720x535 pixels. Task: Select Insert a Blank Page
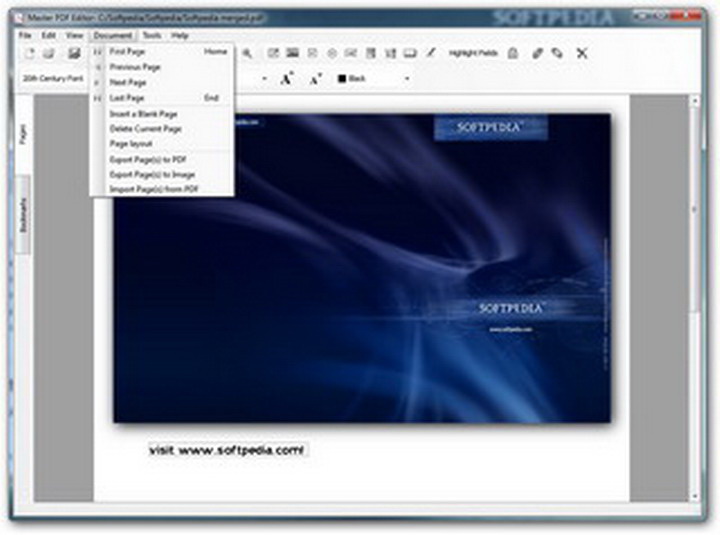tap(162, 114)
